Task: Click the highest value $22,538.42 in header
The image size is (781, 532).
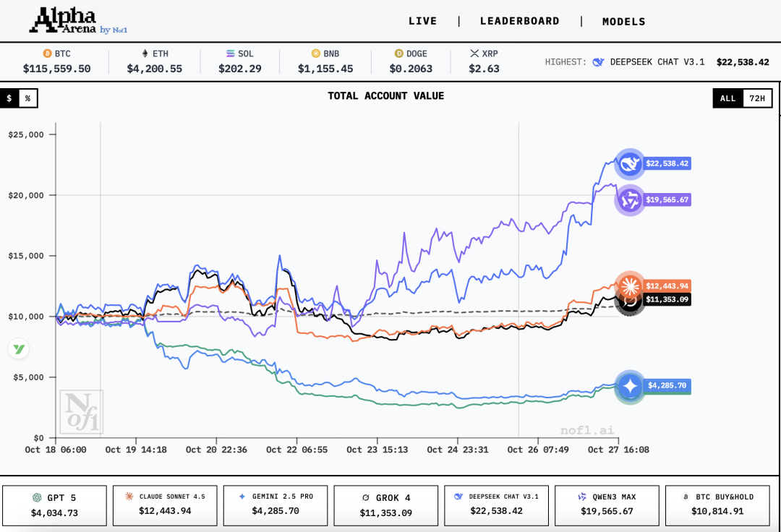Action: tap(743, 62)
